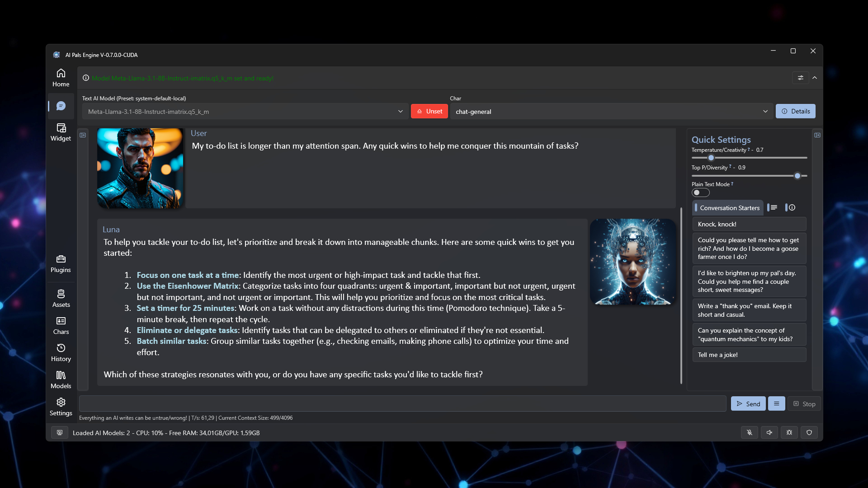Click the shield icon in status bar
The height and width of the screenshot is (488, 868).
tap(809, 432)
